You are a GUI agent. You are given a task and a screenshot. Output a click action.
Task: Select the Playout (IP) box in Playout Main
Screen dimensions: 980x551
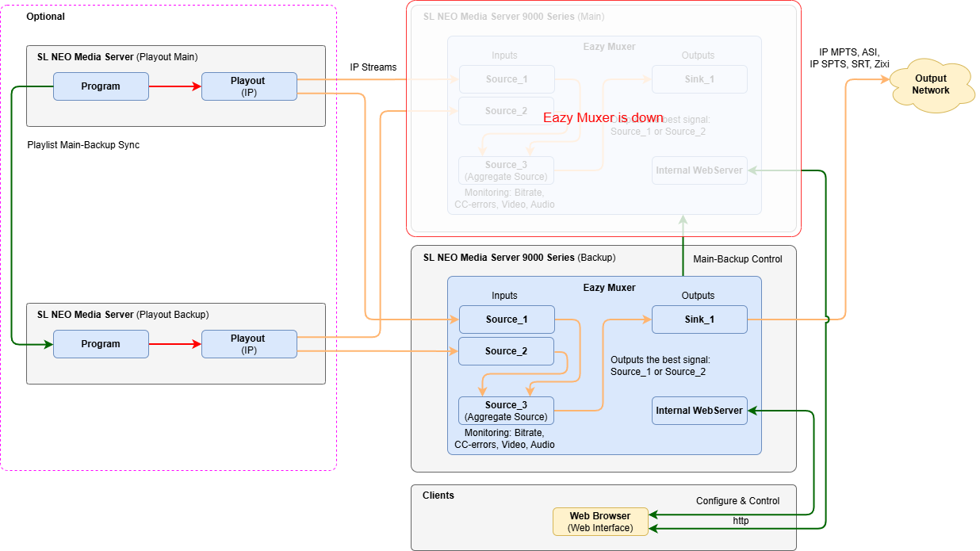pyautogui.click(x=249, y=86)
